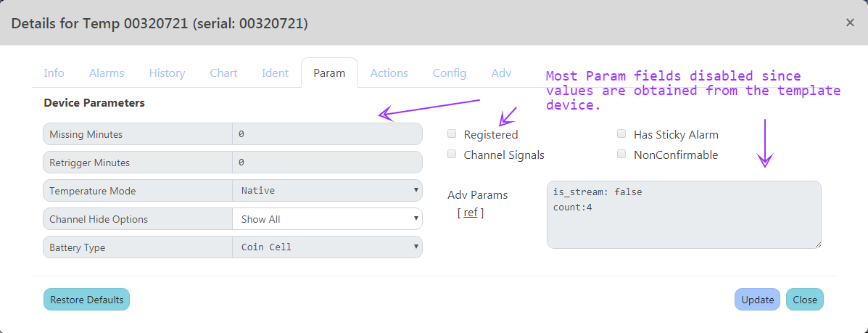Image resolution: width=868 pixels, height=333 pixels.
Task: Open the Alarms tab
Action: pyautogui.click(x=107, y=73)
